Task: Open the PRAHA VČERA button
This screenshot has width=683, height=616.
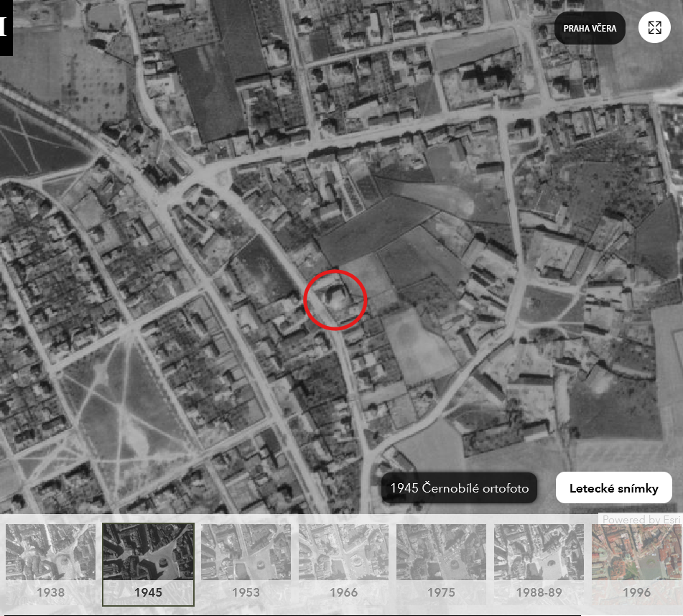Action: pos(590,29)
